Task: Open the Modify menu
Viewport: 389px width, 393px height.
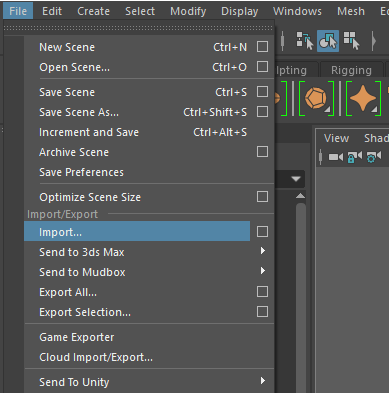Action: tap(188, 11)
